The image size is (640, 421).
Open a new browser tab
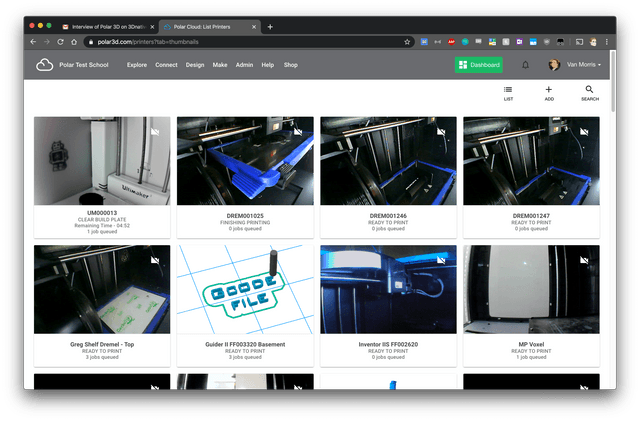coord(270,26)
